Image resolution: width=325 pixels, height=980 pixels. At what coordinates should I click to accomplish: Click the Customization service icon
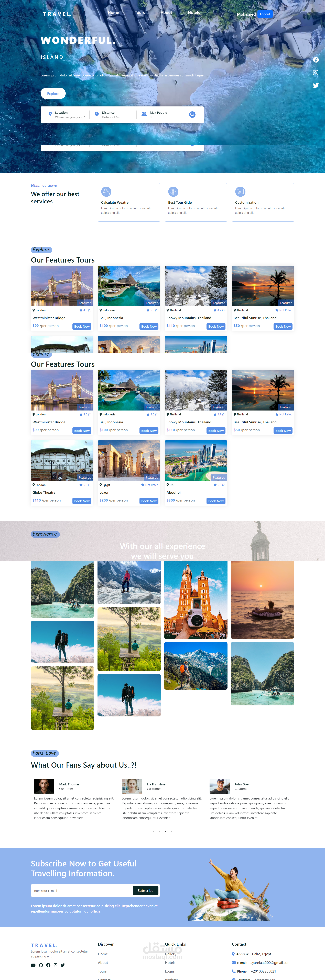click(x=240, y=191)
